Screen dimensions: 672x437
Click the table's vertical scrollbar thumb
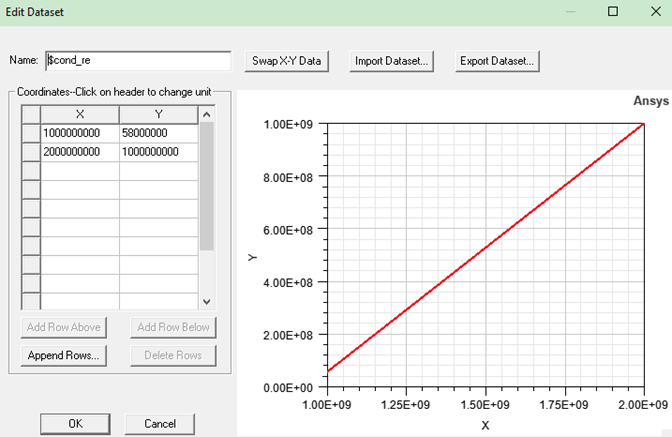(x=207, y=185)
